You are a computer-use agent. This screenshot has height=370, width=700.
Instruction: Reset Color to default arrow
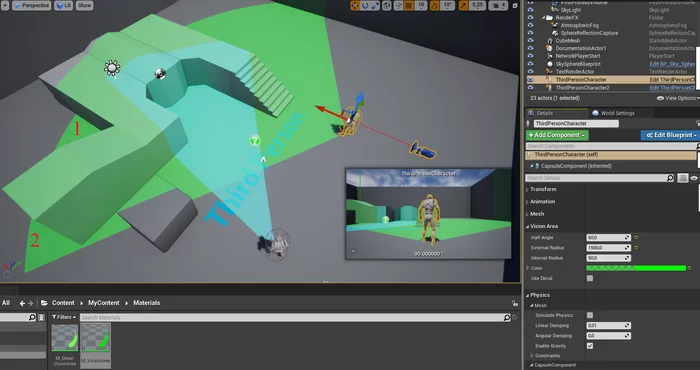pos(690,268)
